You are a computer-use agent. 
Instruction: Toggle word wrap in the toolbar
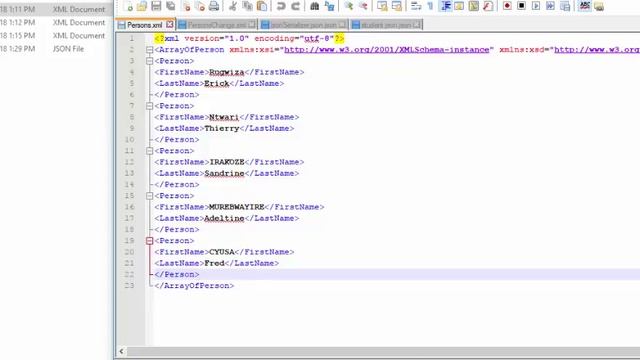(416, 6)
